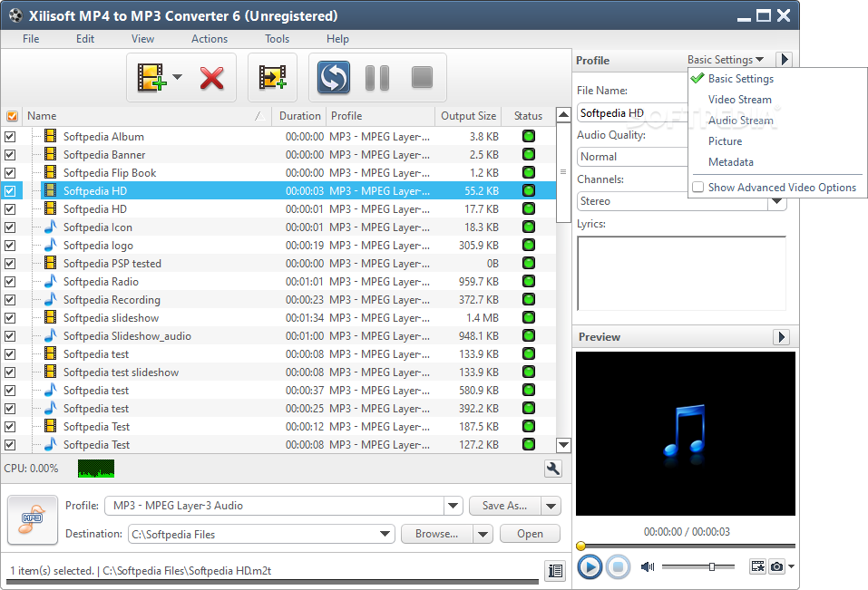868x590 pixels.
Task: Click the application icon in the title bar
Action: [15, 15]
